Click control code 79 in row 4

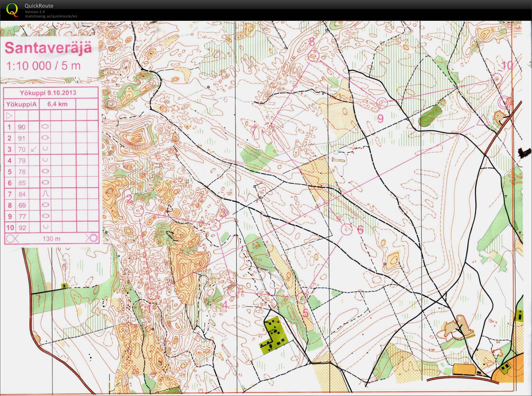[x=22, y=161]
